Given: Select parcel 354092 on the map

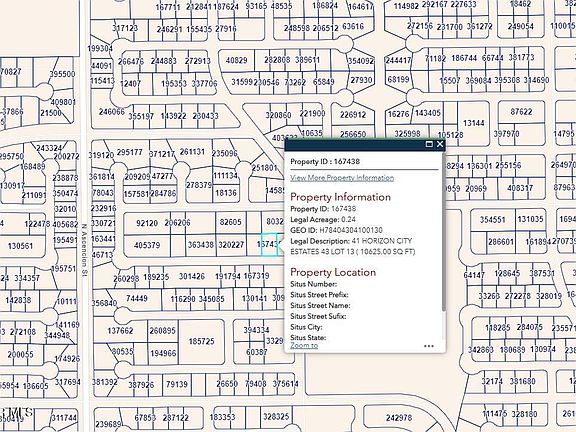Looking at the screenshot, I should tap(361, 61).
